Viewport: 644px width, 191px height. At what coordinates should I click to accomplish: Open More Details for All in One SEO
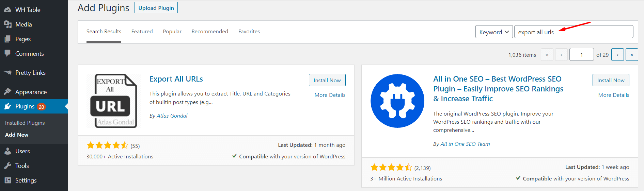[613, 95]
